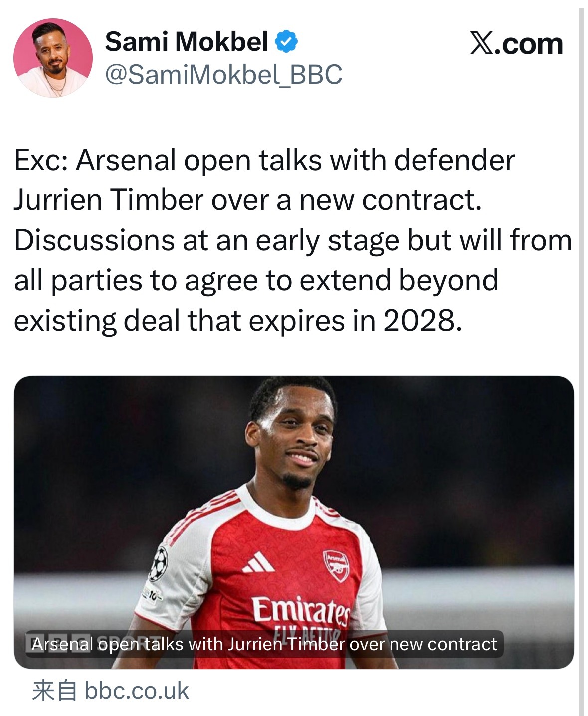Click "Jurrien Timber" in the tweet body
The height and width of the screenshot is (716, 588).
click(109, 200)
